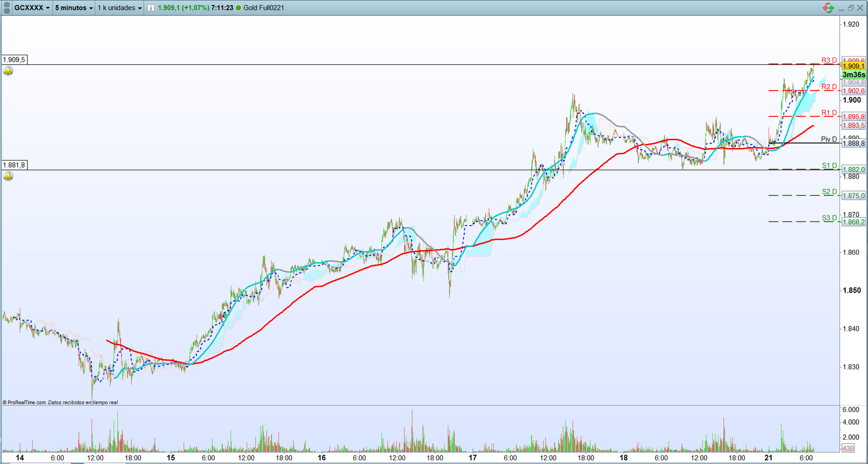Open the GCXXXX instrument dropdown
The height and width of the screenshot is (464, 868).
pos(32,8)
